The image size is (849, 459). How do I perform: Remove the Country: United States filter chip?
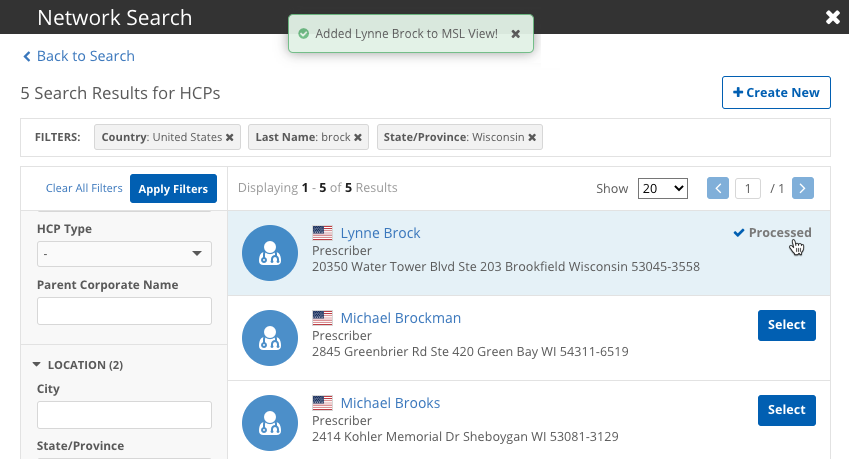click(x=229, y=137)
